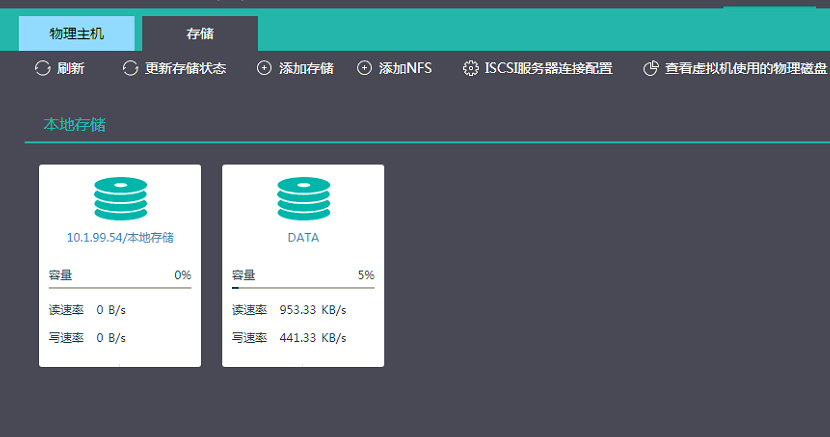The width and height of the screenshot is (830, 437).
Task: Open the DATA storage link
Action: click(303, 238)
